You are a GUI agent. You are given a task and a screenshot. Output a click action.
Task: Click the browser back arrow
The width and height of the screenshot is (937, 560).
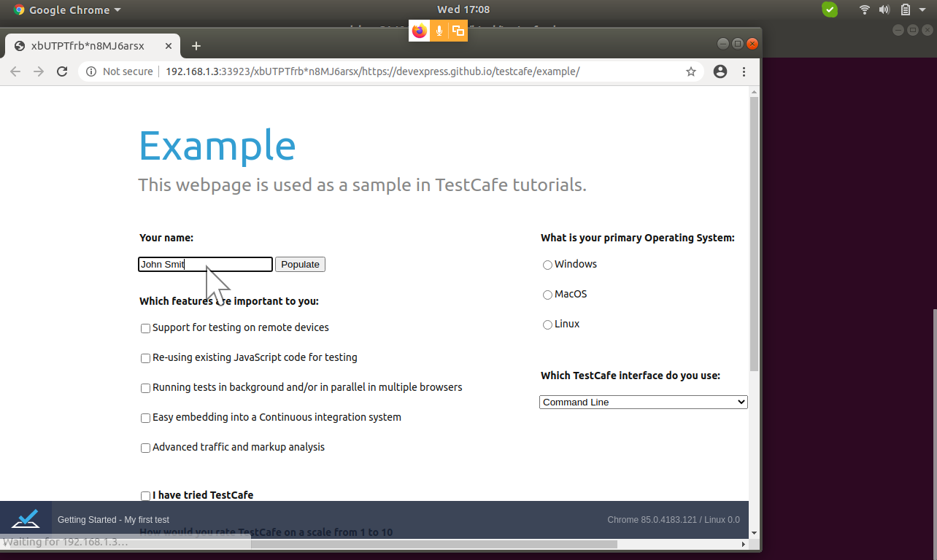(x=15, y=71)
